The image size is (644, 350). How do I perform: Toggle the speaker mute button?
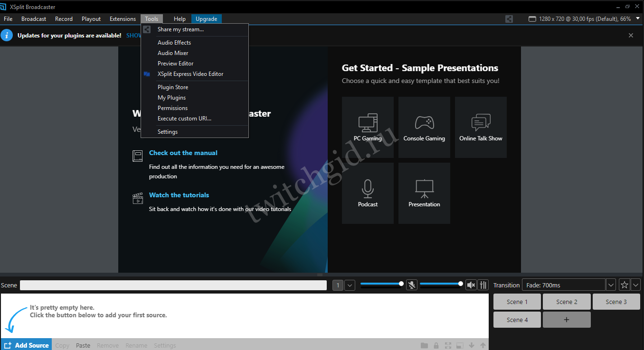pyautogui.click(x=471, y=285)
